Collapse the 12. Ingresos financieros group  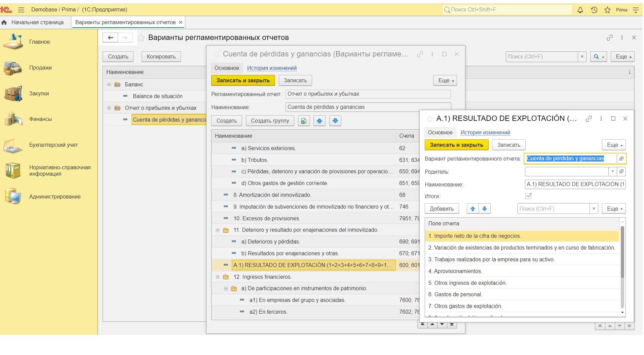218,277
